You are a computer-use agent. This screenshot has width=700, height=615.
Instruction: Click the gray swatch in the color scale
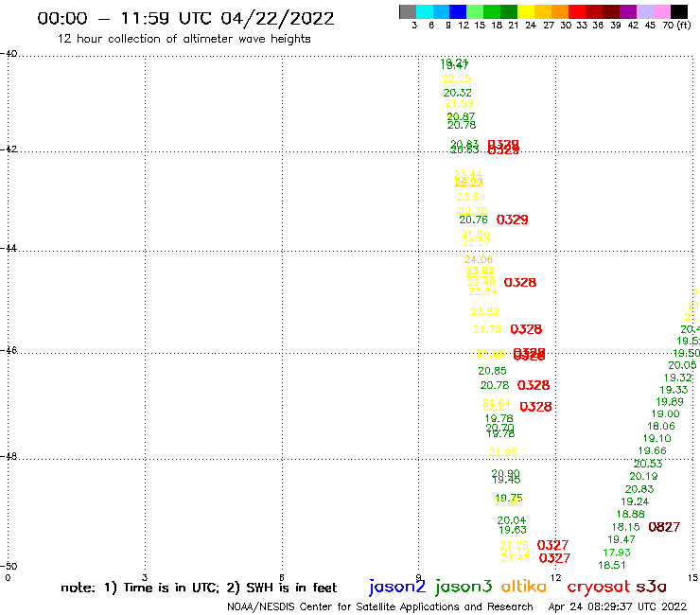pyautogui.click(x=408, y=11)
